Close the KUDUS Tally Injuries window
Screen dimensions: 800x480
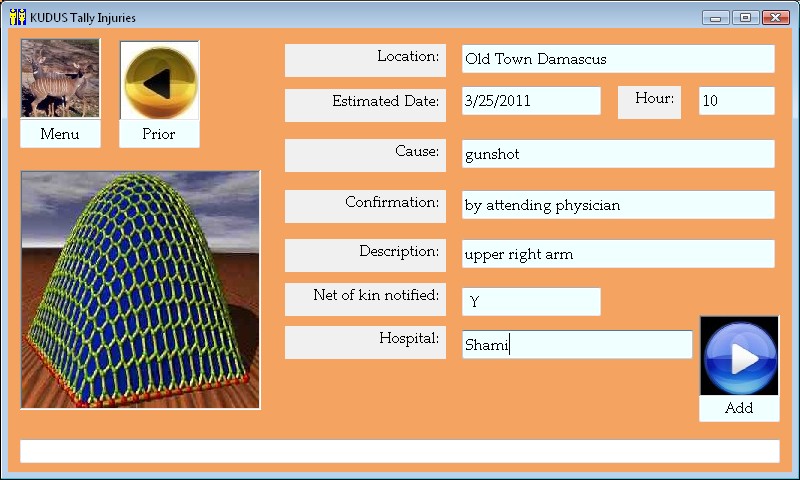[776, 17]
